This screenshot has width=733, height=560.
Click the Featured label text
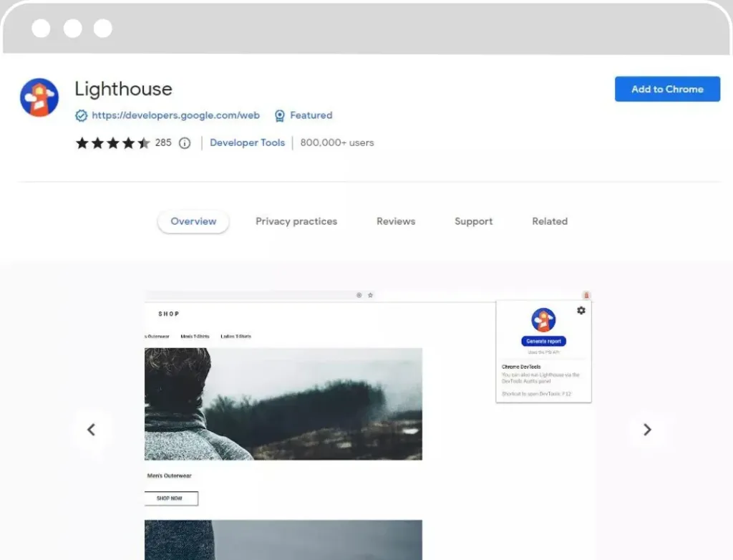pyautogui.click(x=311, y=115)
